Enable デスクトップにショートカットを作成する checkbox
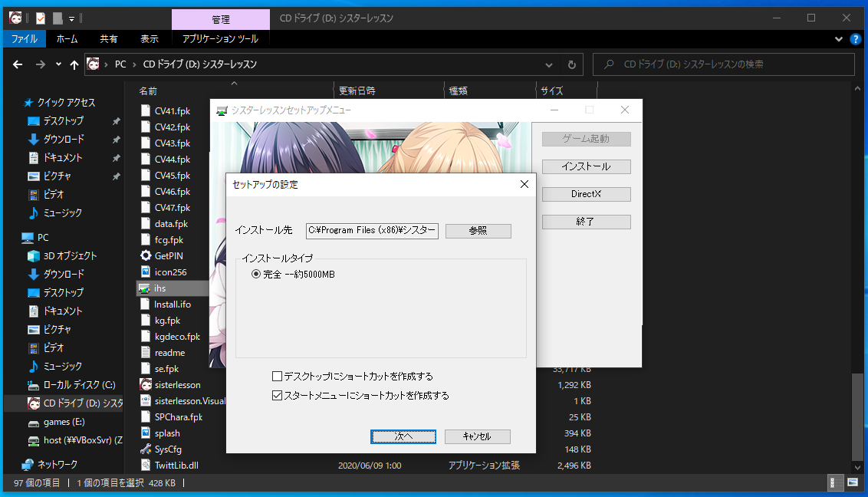The width and height of the screenshot is (868, 497). pyautogui.click(x=277, y=377)
